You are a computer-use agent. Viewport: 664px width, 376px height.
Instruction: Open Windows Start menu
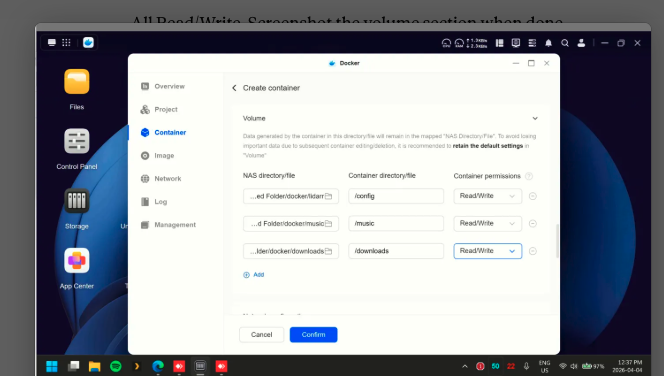[x=52, y=366]
